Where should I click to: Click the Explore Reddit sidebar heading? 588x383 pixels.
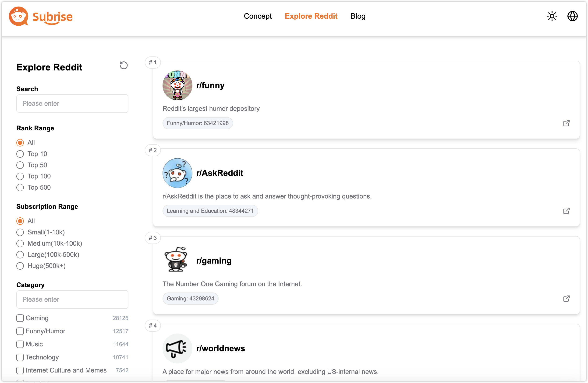(x=49, y=67)
